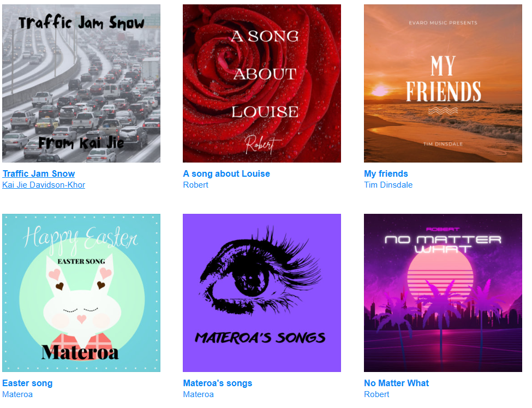This screenshot has height=408, width=532.
Task: Open the 'Materoa's songs' title link
Action: coord(218,383)
